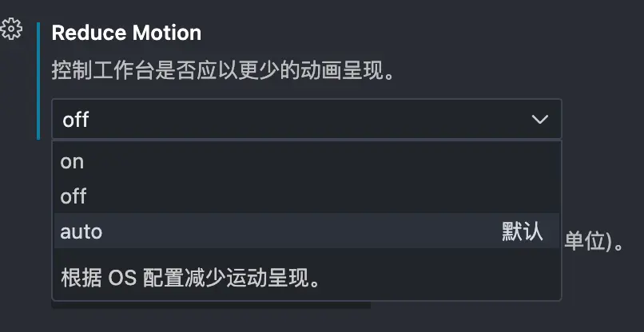This screenshot has width=644, height=332.
Task: Pick the highlighted "auto" option
Action: (x=306, y=231)
